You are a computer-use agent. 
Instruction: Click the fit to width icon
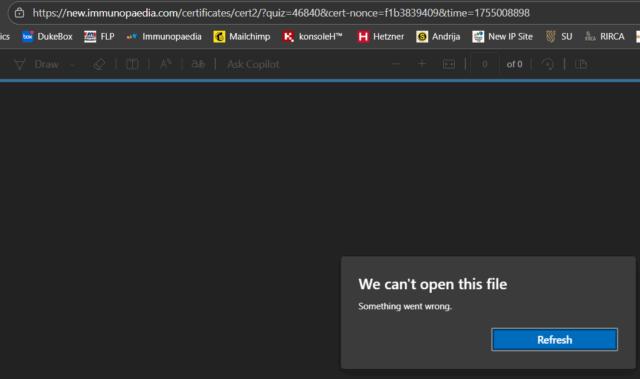click(449, 64)
